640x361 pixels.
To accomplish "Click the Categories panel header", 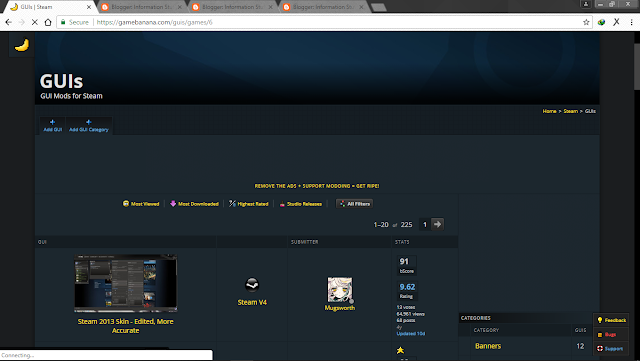I will (x=526, y=318).
